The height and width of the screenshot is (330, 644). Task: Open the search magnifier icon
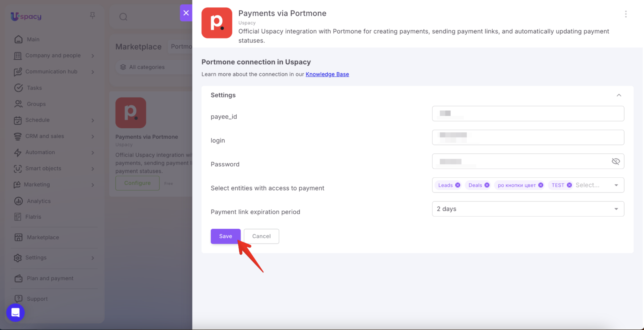123,17
